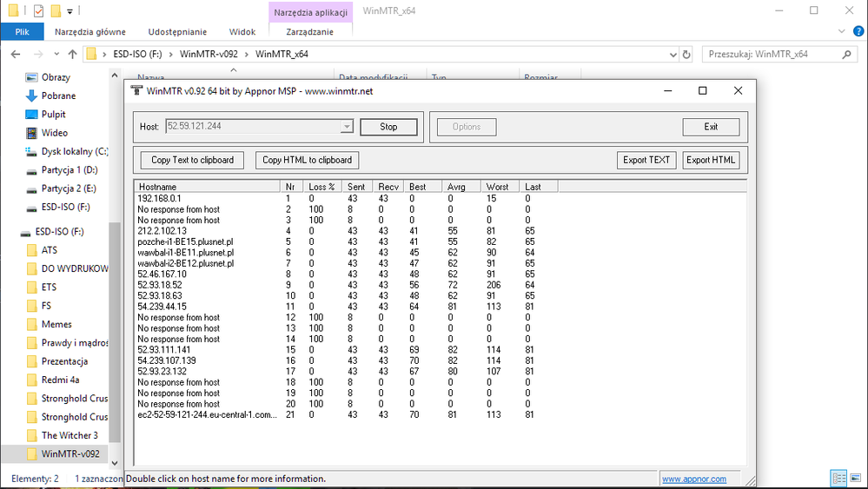The height and width of the screenshot is (489, 868).
Task: Select The Witcher 3 folder
Action: click(x=70, y=435)
